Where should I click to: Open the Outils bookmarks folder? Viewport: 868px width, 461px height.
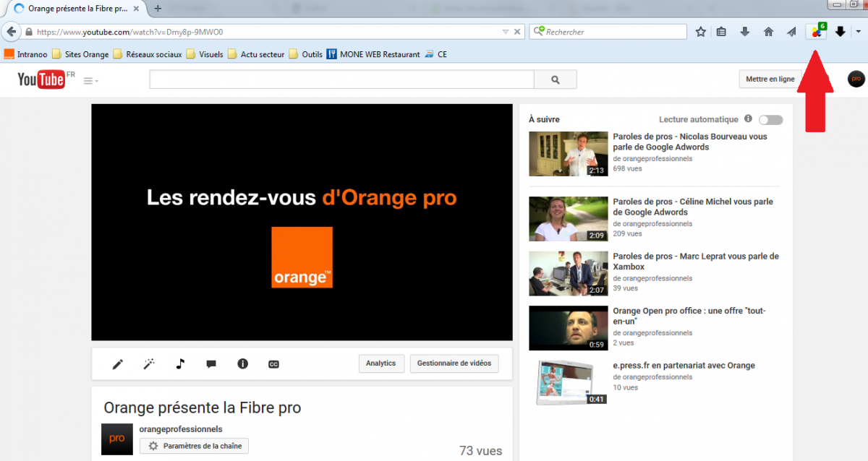pyautogui.click(x=305, y=54)
